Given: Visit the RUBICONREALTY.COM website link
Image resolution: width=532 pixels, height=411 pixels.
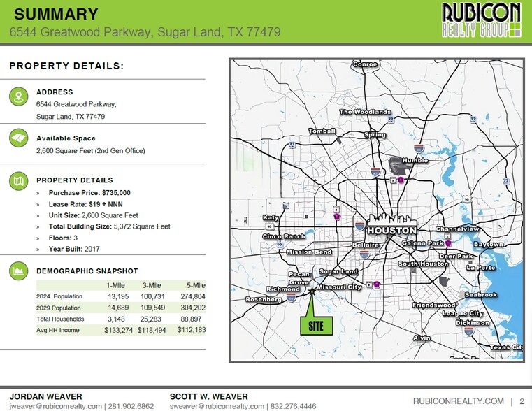Looking at the screenshot, I should pos(458,401).
